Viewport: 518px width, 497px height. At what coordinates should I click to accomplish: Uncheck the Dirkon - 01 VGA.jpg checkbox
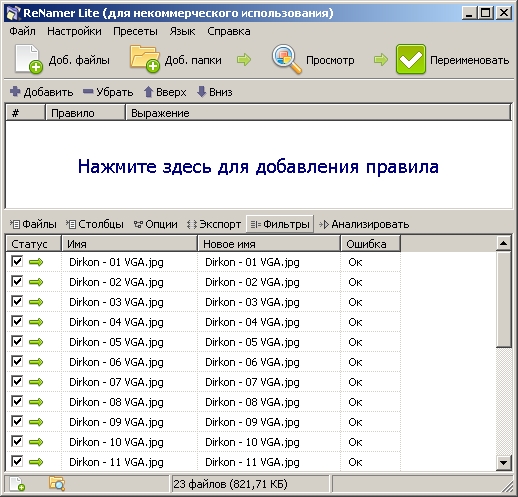click(17, 261)
